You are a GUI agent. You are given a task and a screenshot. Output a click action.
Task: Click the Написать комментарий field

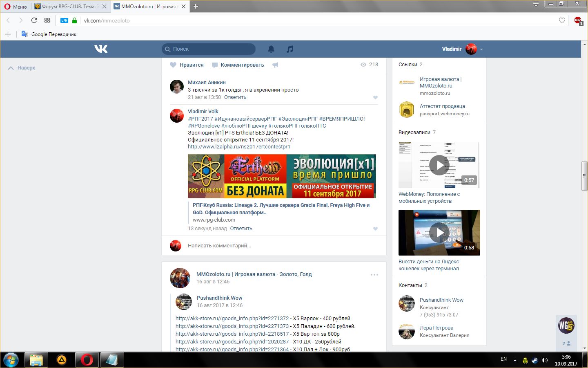click(282, 246)
